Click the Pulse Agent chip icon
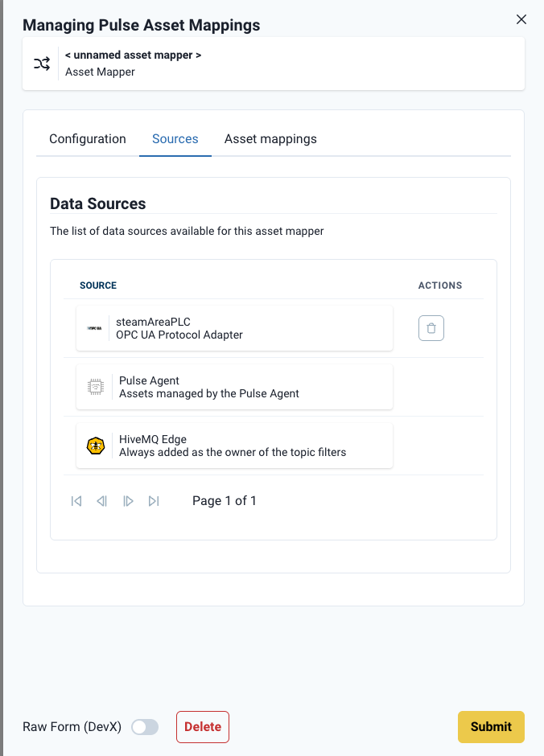 (x=95, y=386)
